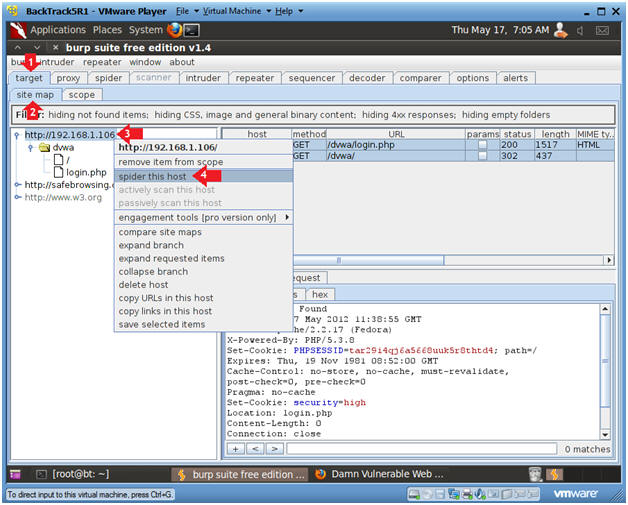Select the login.php file icon
The width and height of the screenshot is (628, 505).
(58, 172)
